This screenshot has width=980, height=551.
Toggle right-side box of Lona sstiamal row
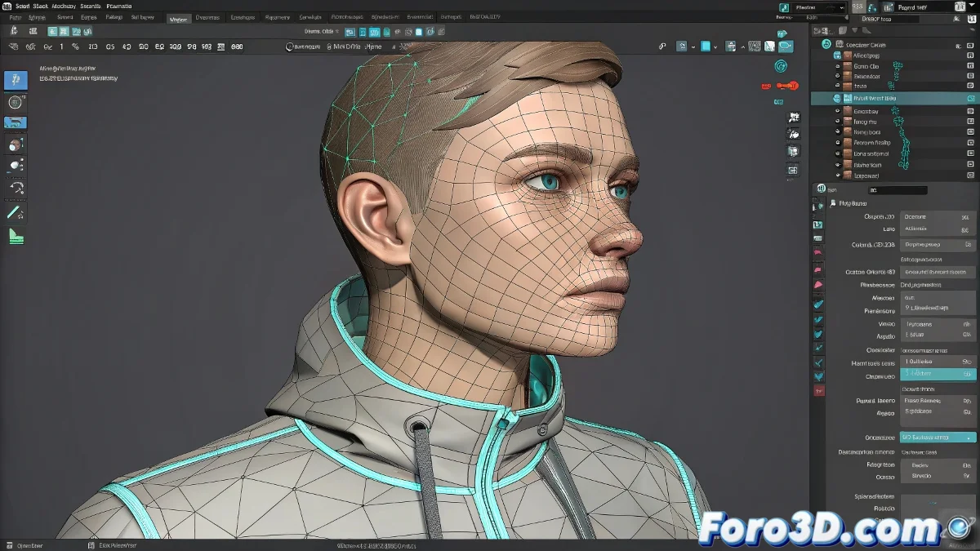point(970,153)
